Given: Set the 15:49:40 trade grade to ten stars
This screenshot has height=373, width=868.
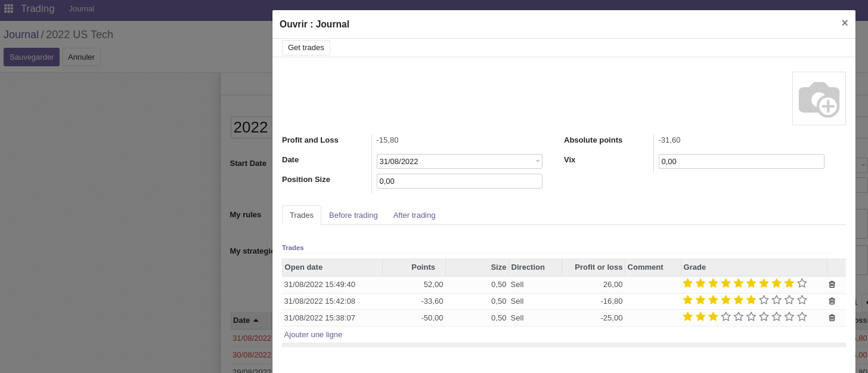Looking at the screenshot, I should point(802,283).
